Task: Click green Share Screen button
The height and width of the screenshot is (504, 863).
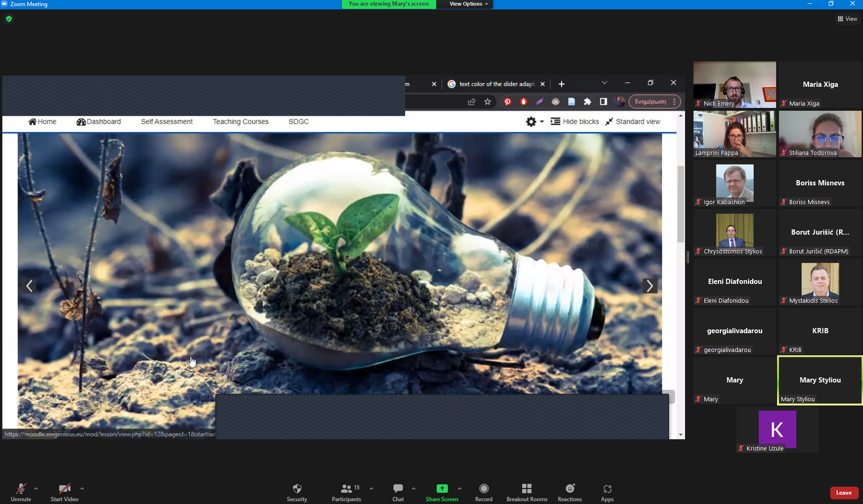Action: [x=442, y=492]
